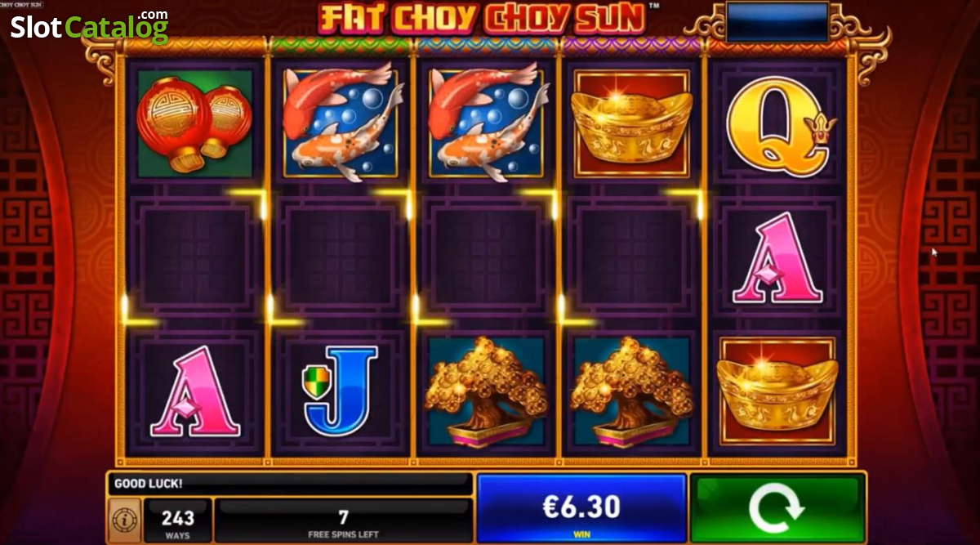Click the Good Luck message bar
This screenshot has width=980, height=545.
(290, 484)
